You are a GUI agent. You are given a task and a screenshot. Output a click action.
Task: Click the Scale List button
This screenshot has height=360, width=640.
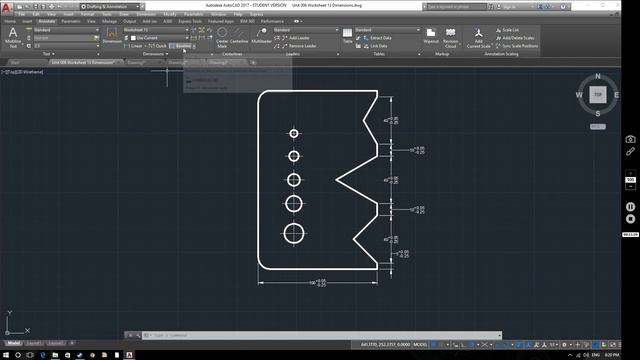pos(507,30)
